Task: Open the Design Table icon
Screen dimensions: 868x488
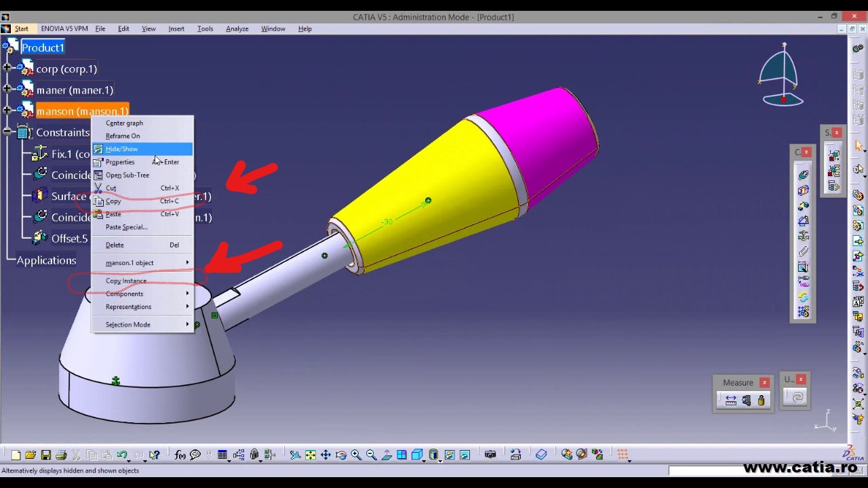Action: (x=222, y=455)
